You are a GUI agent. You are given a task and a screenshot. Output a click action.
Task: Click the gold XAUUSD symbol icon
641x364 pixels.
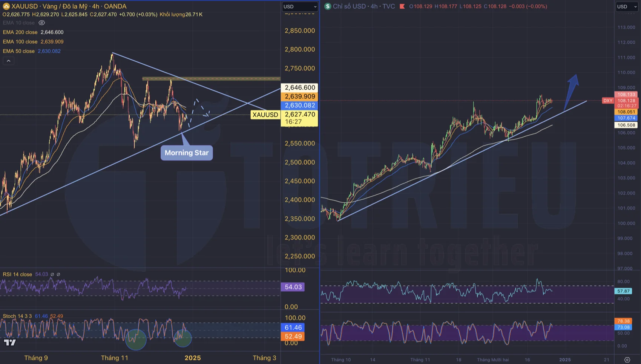tap(6, 6)
